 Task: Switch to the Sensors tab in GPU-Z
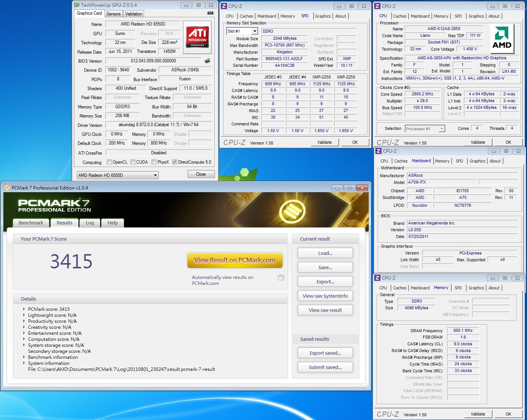(x=113, y=14)
